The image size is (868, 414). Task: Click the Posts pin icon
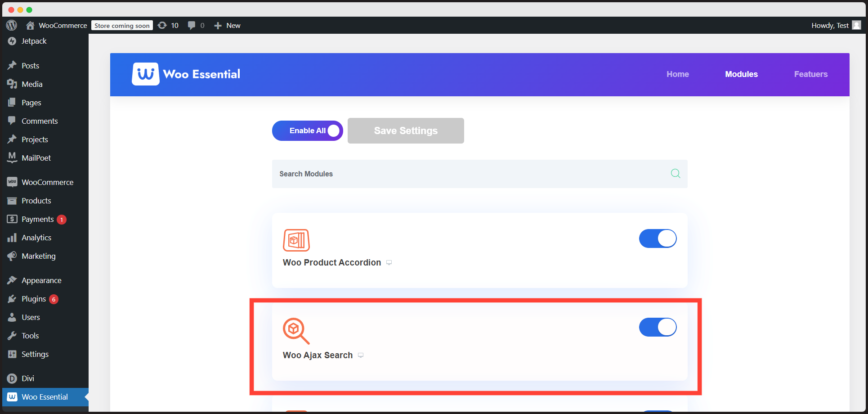click(x=12, y=66)
